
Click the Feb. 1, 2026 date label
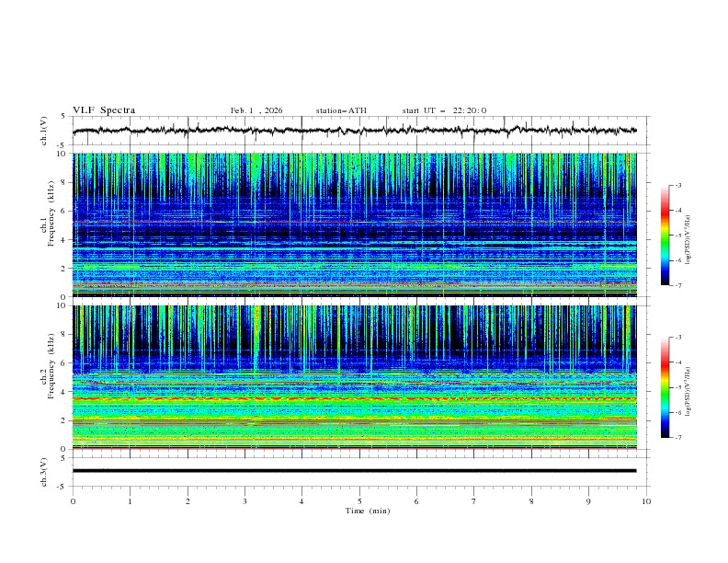(256, 110)
